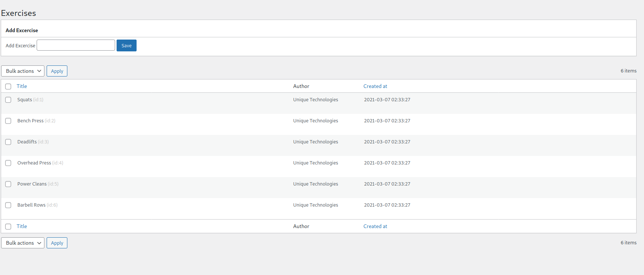Click Overhead Press row's Unique Technologies author
The width and height of the screenshot is (644, 275).
coord(316,163)
